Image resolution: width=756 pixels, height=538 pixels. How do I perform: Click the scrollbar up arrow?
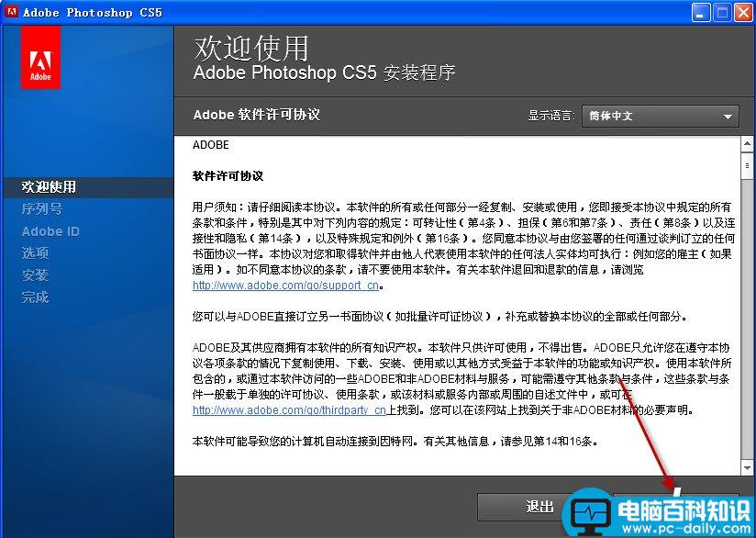coord(744,143)
